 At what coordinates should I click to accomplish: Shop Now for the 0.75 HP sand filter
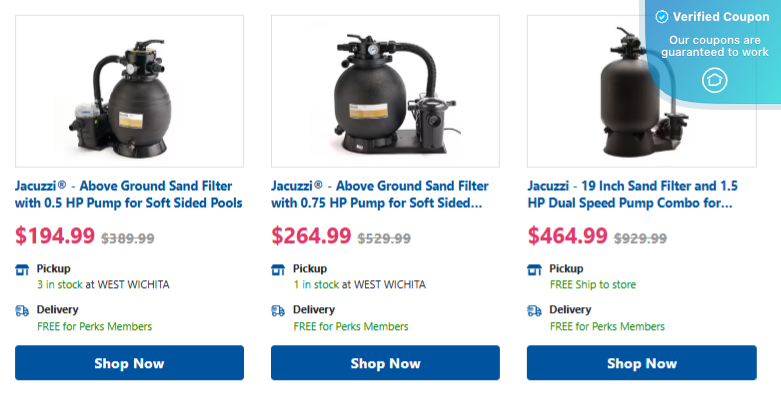click(x=385, y=363)
